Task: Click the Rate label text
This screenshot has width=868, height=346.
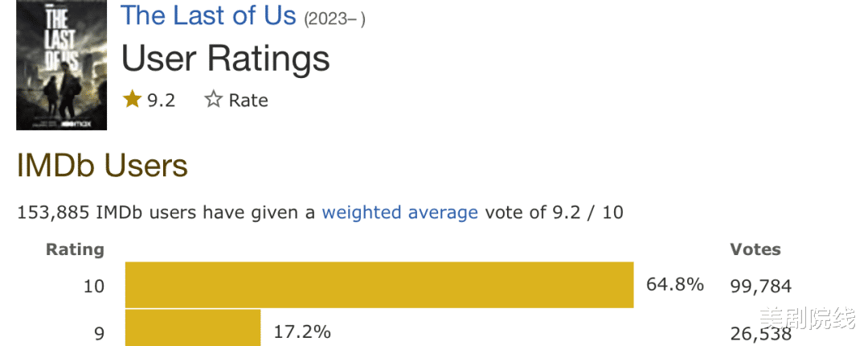Action: pyautogui.click(x=248, y=100)
